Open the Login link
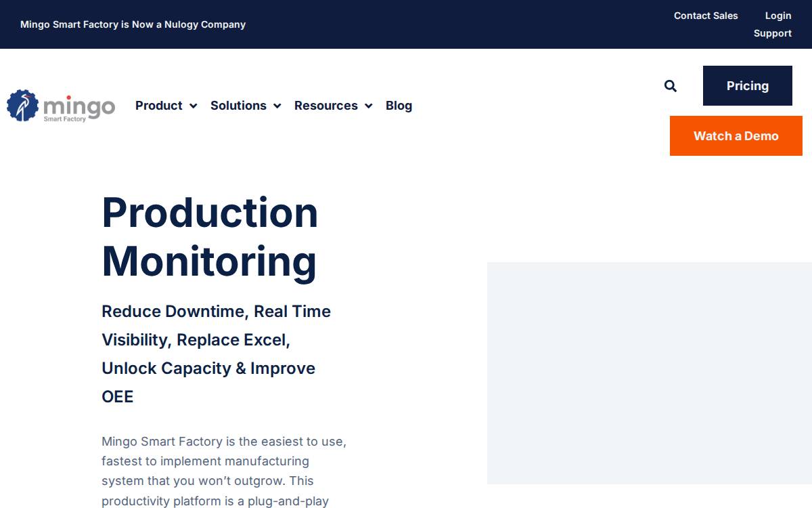Image resolution: width=812 pixels, height=508 pixels. tap(778, 16)
